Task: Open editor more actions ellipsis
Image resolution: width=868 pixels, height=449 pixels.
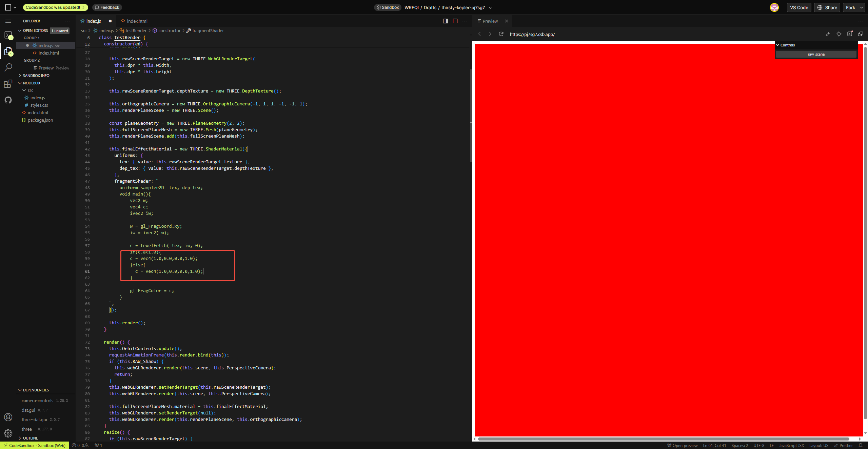Action: coord(465,21)
